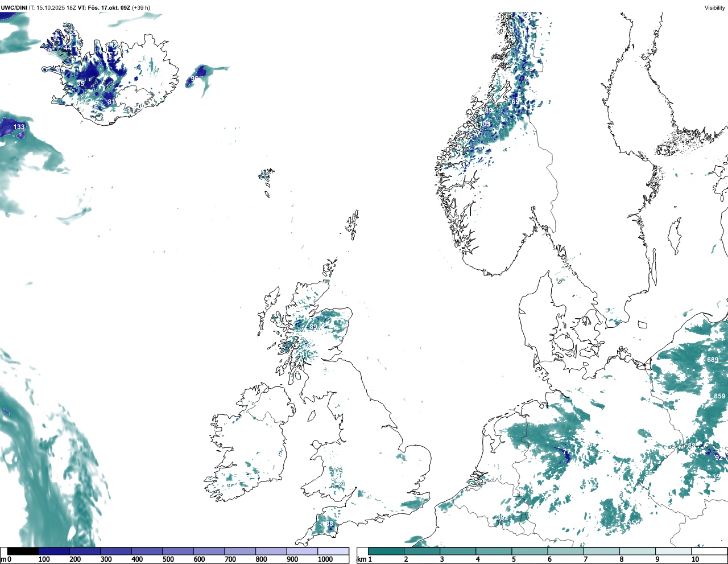Viewport: 728px width, 564px height.
Task: Click the "96" value east of Iceland
Action: [195, 79]
